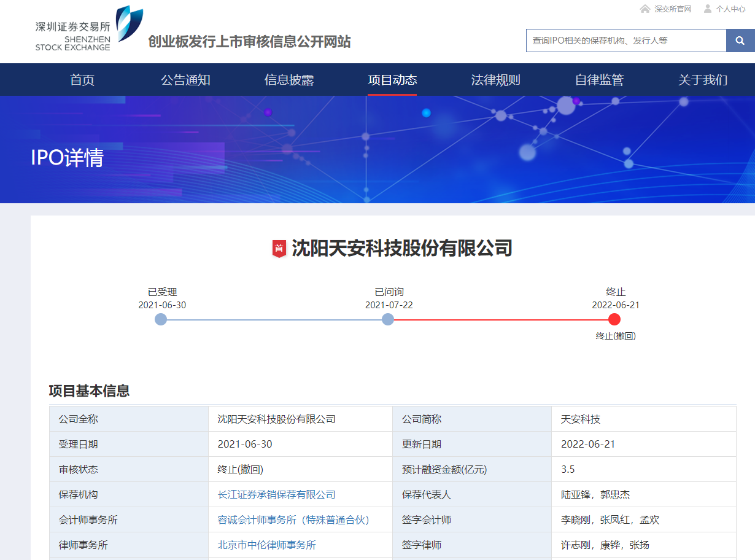Click the Shenzhen Stock Exchange logo
Image resolution: width=755 pixels, height=560 pixels.
pyautogui.click(x=89, y=28)
